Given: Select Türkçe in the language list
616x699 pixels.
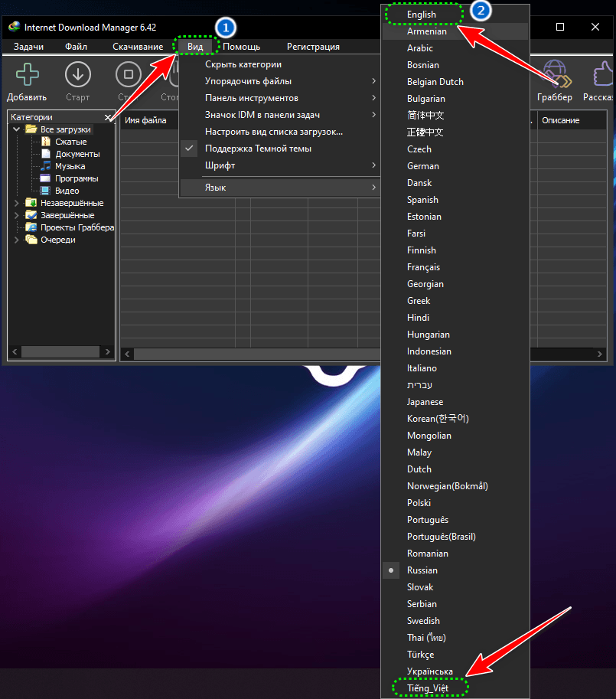Looking at the screenshot, I should point(455,655).
